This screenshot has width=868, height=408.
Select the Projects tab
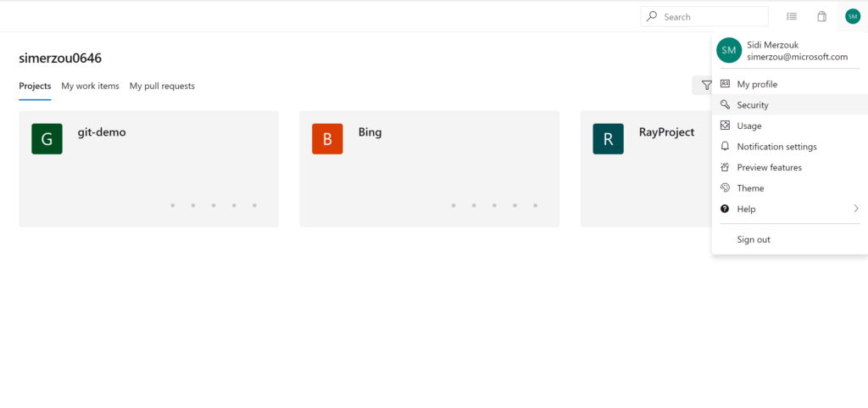point(35,86)
